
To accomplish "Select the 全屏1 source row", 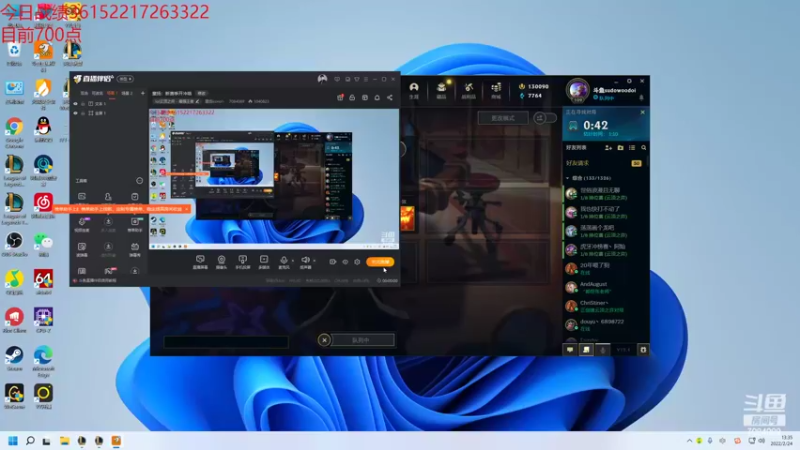I will coord(109,113).
